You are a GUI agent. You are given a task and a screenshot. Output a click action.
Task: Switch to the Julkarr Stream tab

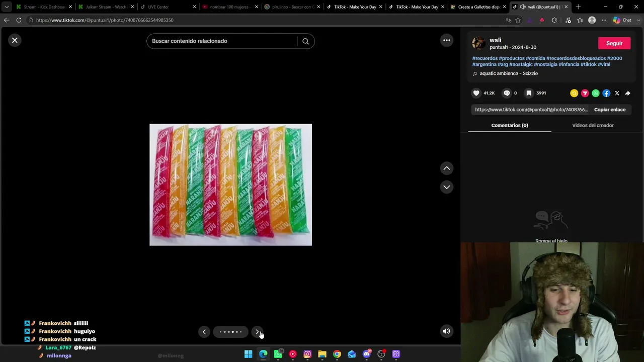105,7
